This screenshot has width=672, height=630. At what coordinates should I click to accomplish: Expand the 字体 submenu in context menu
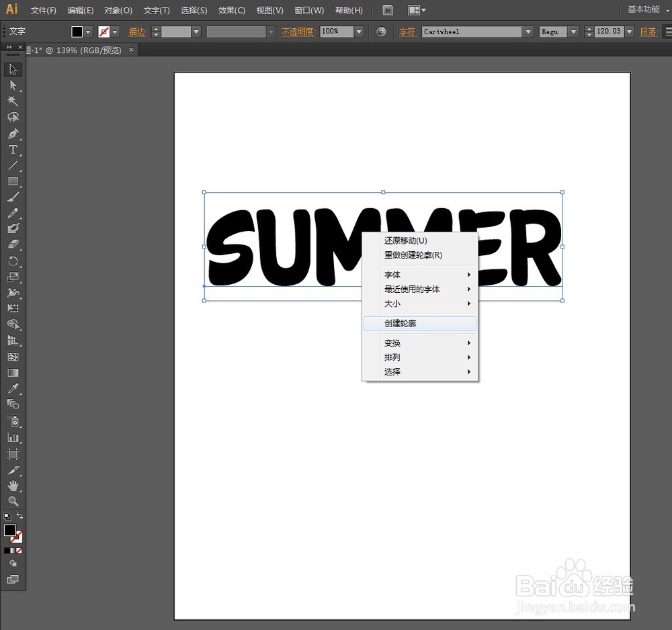(420, 275)
